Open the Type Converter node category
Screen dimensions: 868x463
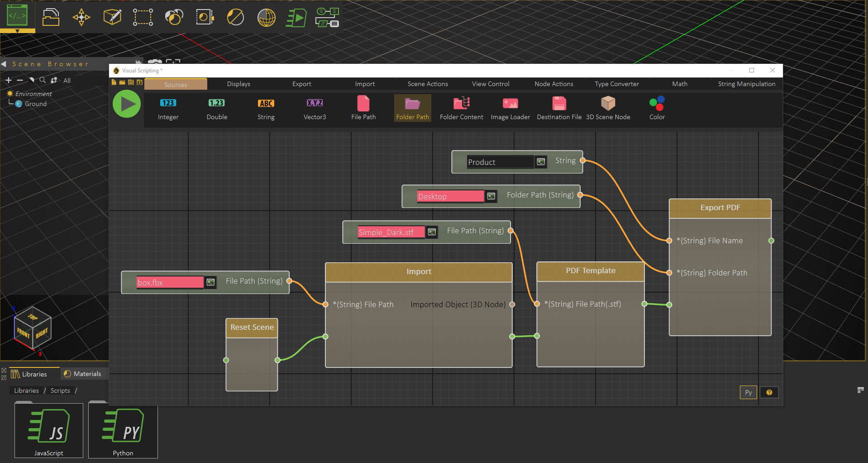pos(616,84)
